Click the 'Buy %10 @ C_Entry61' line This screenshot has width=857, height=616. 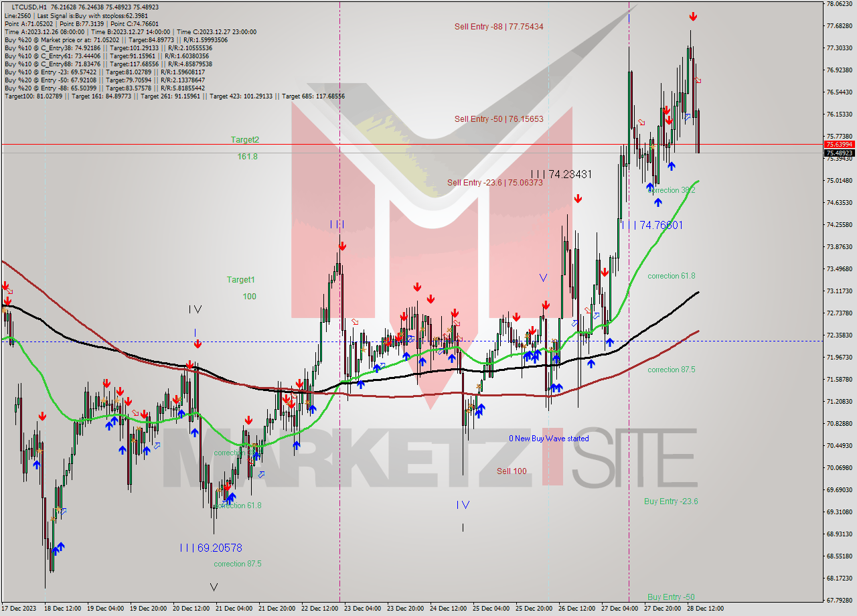pos(108,56)
